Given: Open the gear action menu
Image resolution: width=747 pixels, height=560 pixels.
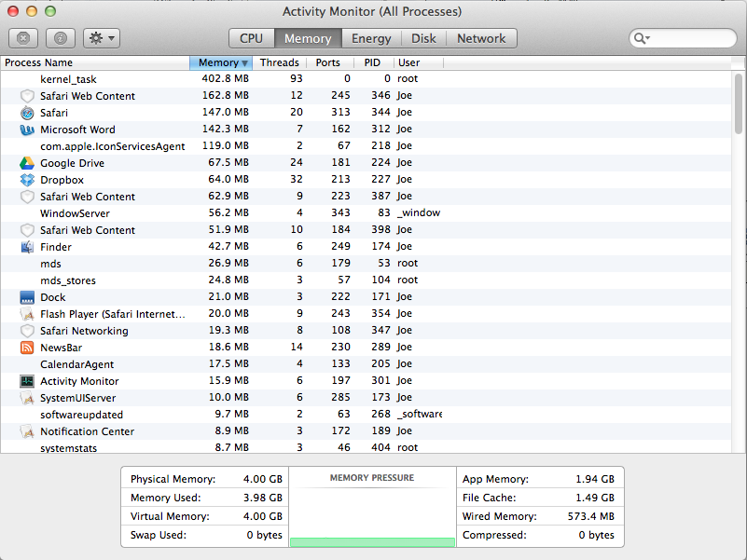Looking at the screenshot, I should point(102,38).
